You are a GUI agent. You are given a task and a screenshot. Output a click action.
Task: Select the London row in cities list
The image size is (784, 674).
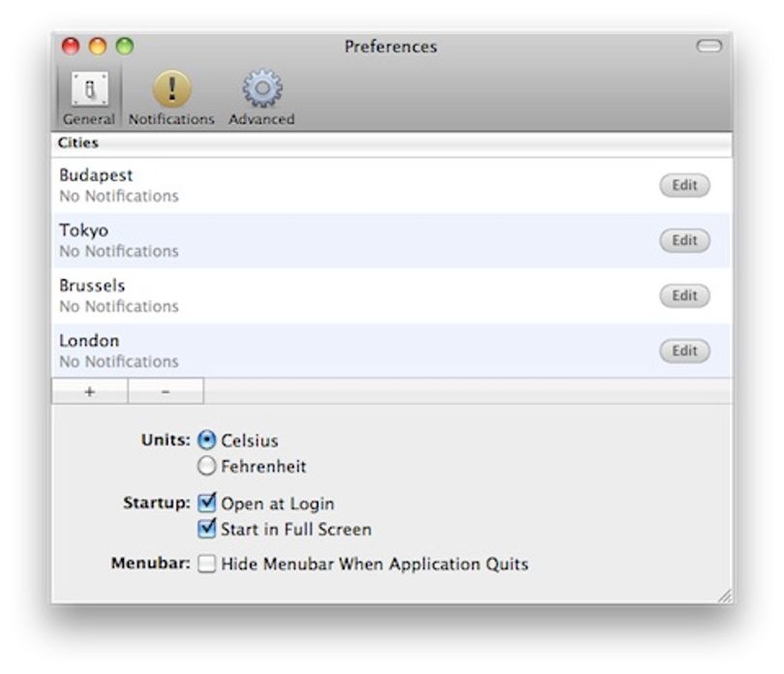pyautogui.click(x=391, y=351)
